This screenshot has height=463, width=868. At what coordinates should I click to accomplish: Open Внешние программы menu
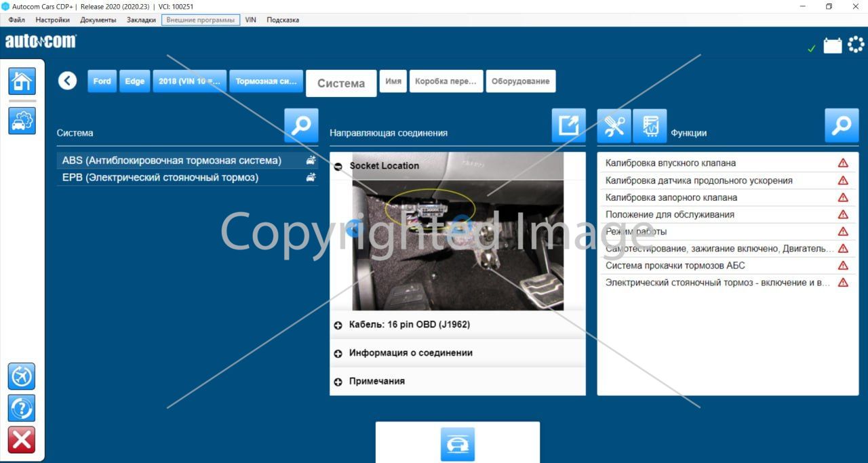(201, 20)
